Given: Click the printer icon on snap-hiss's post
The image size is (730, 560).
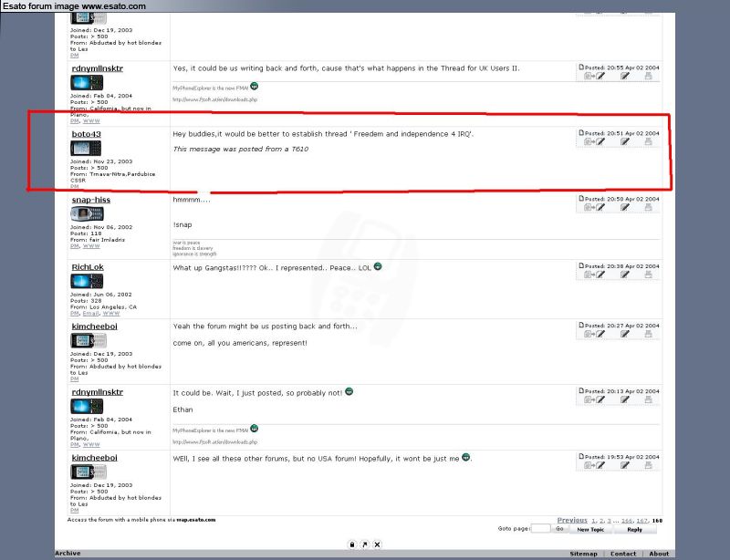Looking at the screenshot, I should 649,207.
